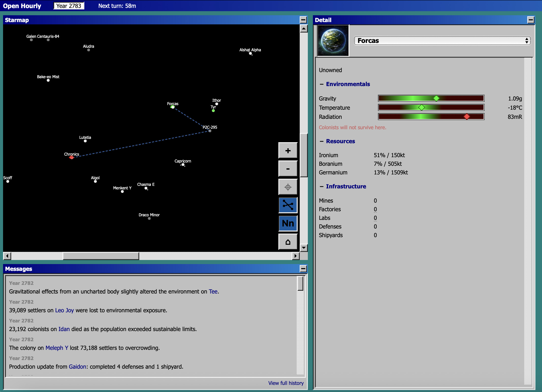Image resolution: width=542 pixels, height=392 pixels.
Task: Toggle the fleet routes network button
Action: coord(288,205)
